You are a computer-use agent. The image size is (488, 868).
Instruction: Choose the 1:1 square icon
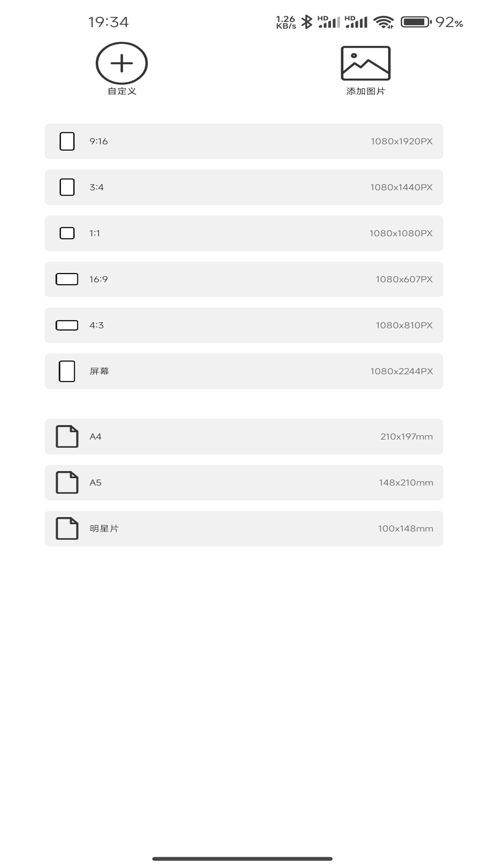coord(67,233)
